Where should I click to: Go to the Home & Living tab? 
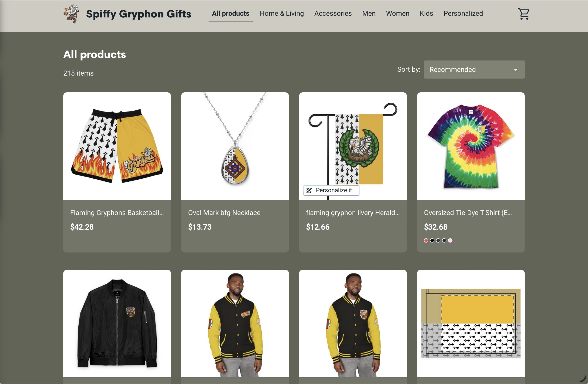(x=282, y=13)
